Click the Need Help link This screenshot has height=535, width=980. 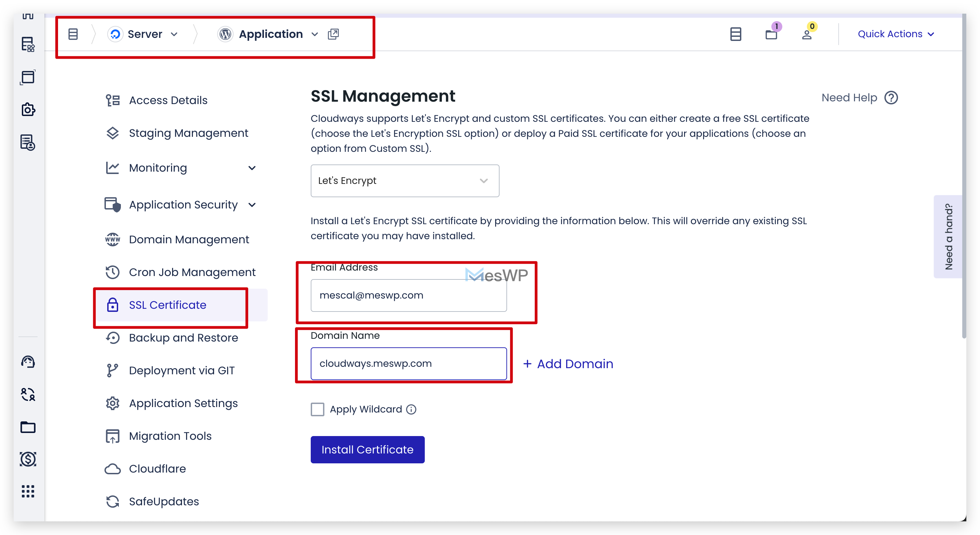849,98
